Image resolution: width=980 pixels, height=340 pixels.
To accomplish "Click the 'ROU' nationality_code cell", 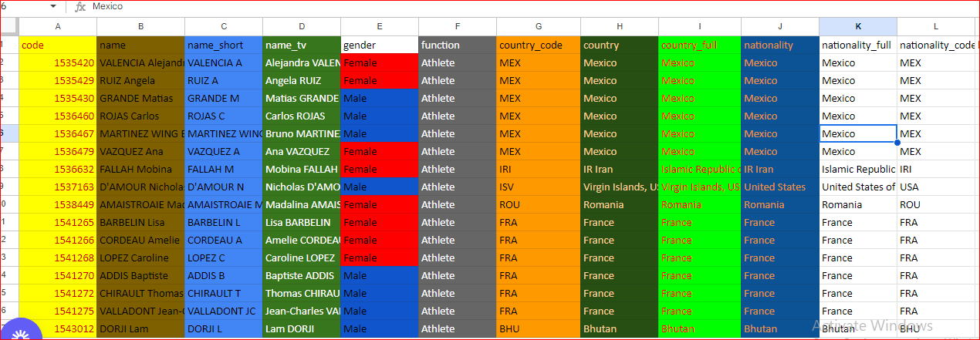I will pos(937,204).
